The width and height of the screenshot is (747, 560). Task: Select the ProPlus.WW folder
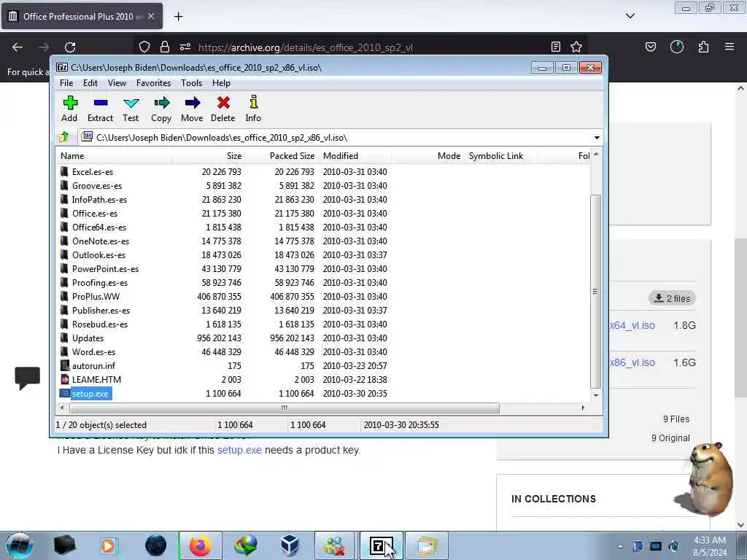click(x=96, y=296)
